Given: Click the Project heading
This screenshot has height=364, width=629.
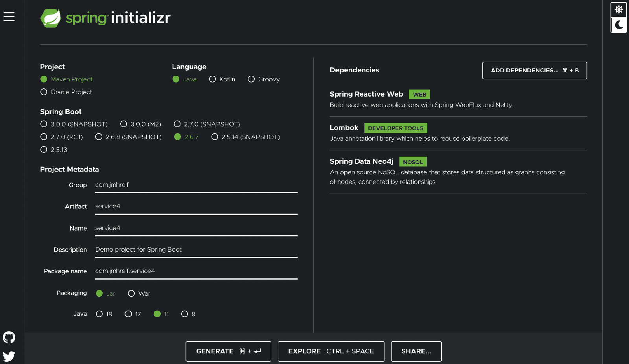Looking at the screenshot, I should [52, 67].
